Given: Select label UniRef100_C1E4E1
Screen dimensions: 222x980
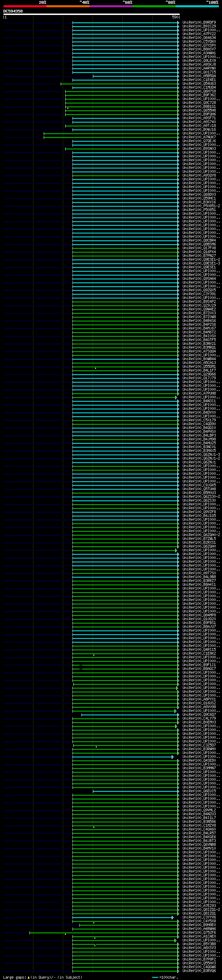Looking at the screenshot, I should [199, 80].
